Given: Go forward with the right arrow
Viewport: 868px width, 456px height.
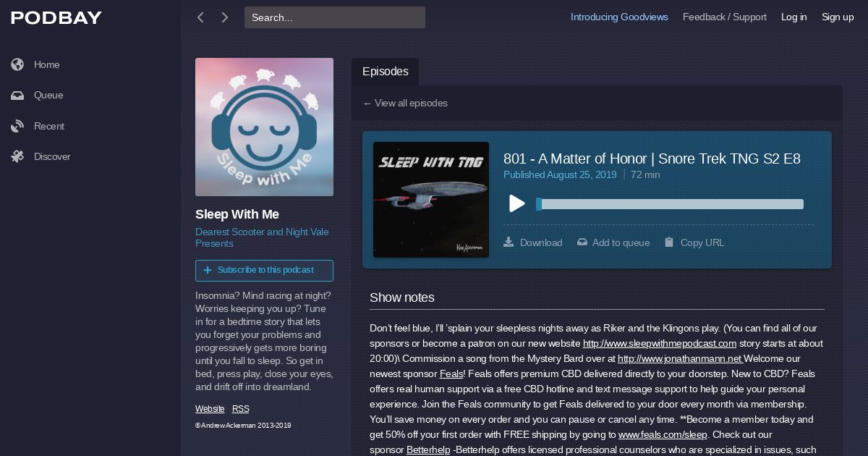Looking at the screenshot, I should pos(225,17).
